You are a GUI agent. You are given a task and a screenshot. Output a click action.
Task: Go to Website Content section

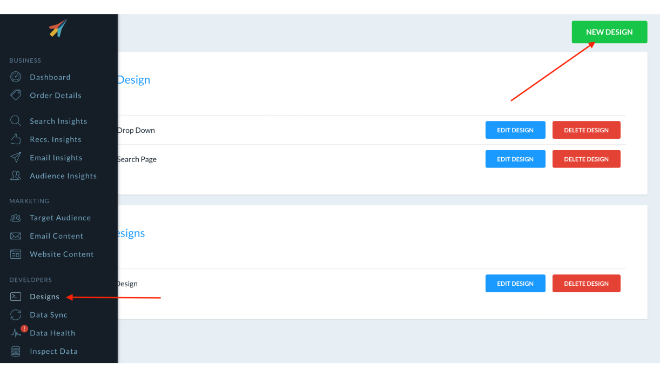(61, 254)
